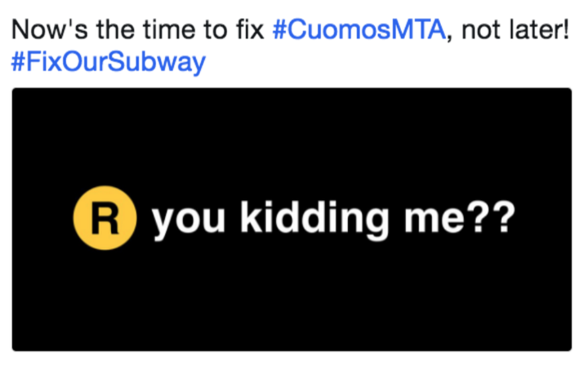
Task: Open the #FixOurSubway hashtag link
Action: [109, 62]
